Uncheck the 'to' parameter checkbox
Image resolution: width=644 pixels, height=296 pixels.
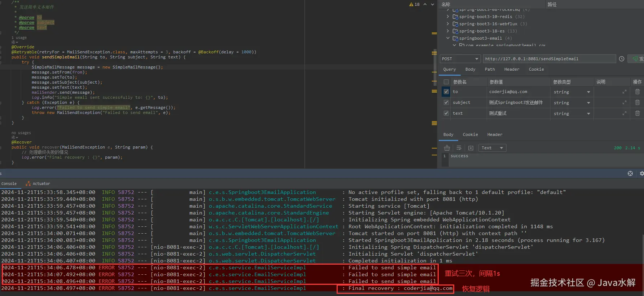click(x=446, y=92)
